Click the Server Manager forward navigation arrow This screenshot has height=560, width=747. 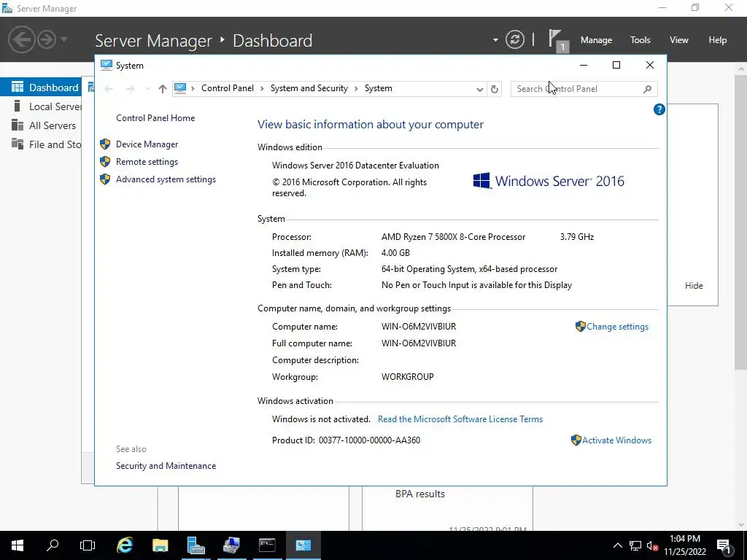(x=47, y=39)
